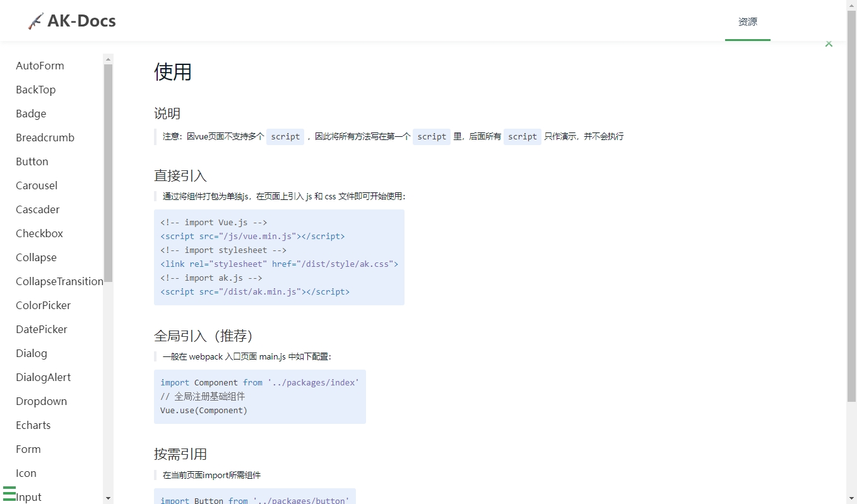Go to Echarts component page

(x=33, y=425)
